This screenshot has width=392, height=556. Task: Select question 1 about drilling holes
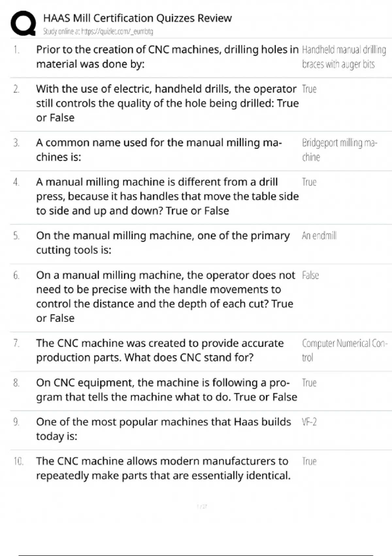click(x=167, y=57)
